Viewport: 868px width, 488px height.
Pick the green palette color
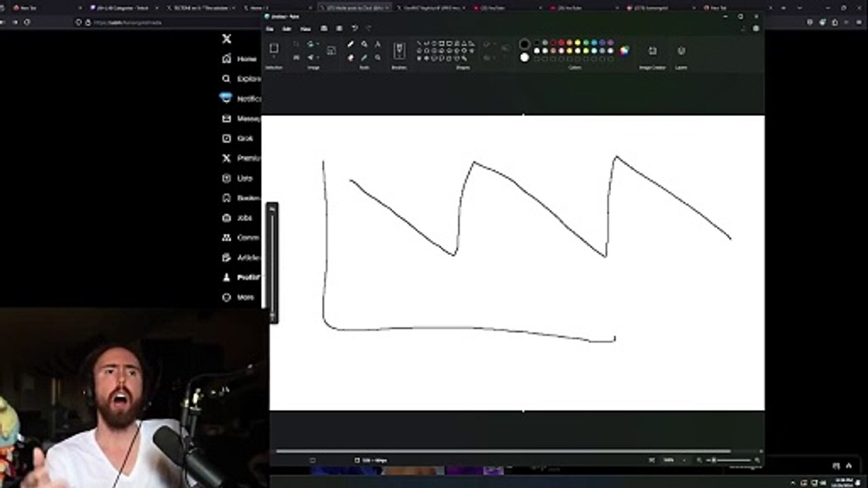point(586,43)
